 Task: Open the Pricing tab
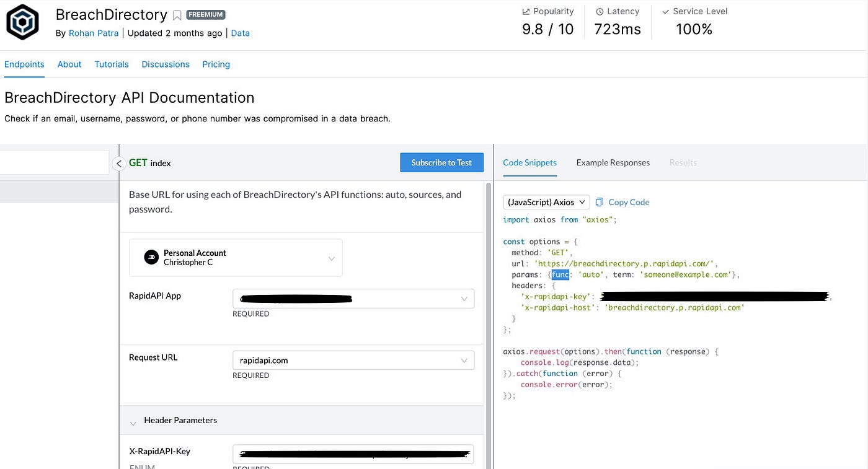[x=216, y=64]
